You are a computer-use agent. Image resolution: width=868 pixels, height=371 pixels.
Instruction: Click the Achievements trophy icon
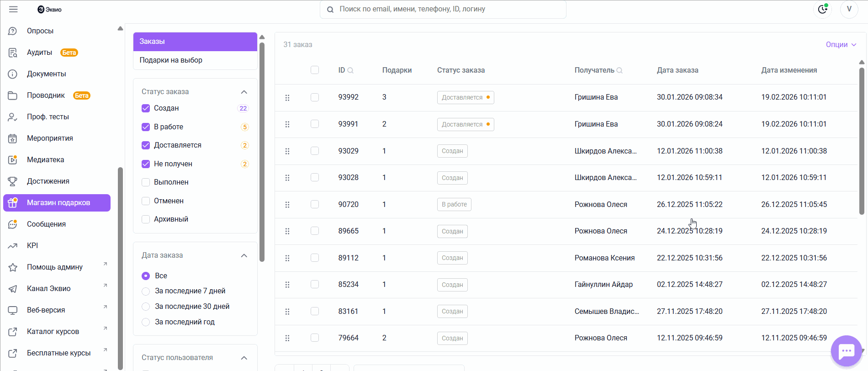coord(13,181)
